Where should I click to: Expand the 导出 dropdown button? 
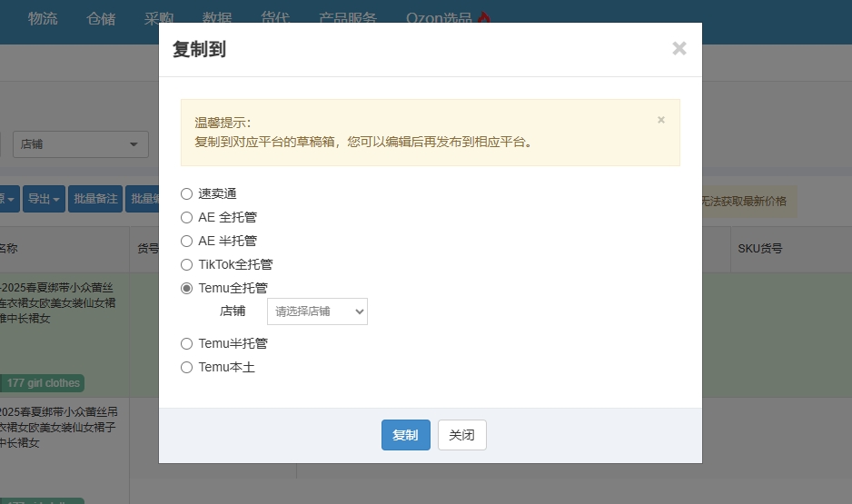tap(44, 199)
